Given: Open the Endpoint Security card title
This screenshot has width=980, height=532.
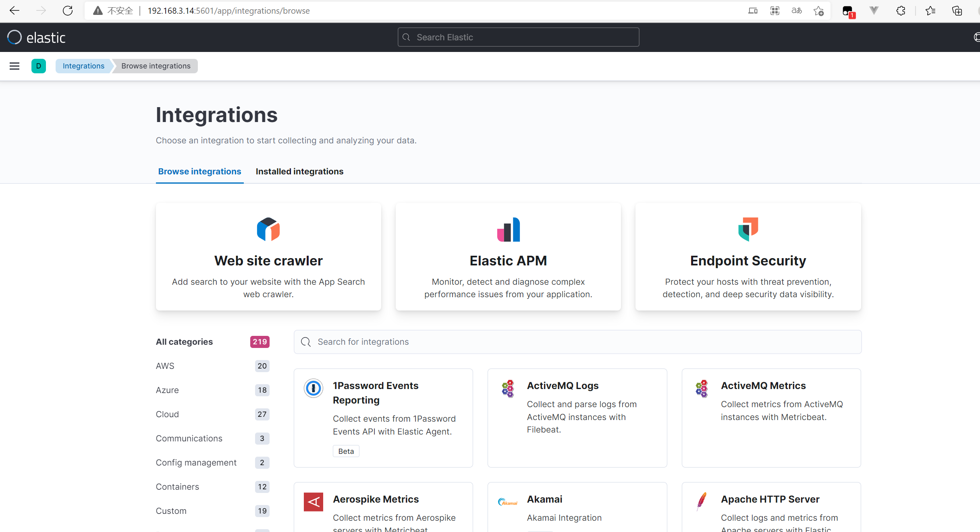Looking at the screenshot, I should 748,261.
